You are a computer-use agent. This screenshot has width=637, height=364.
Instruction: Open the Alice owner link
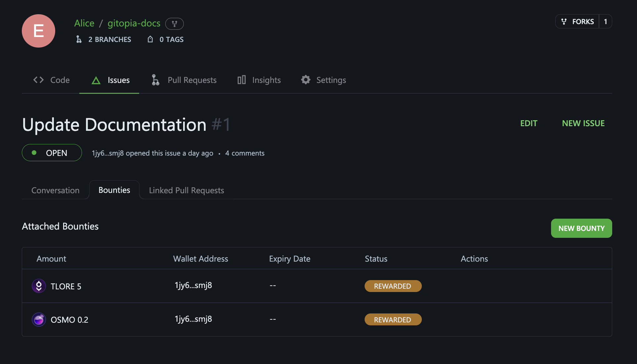(84, 23)
